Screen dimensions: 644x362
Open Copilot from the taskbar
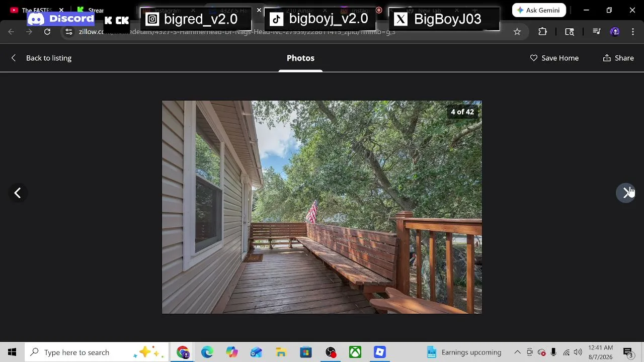[x=232, y=352]
